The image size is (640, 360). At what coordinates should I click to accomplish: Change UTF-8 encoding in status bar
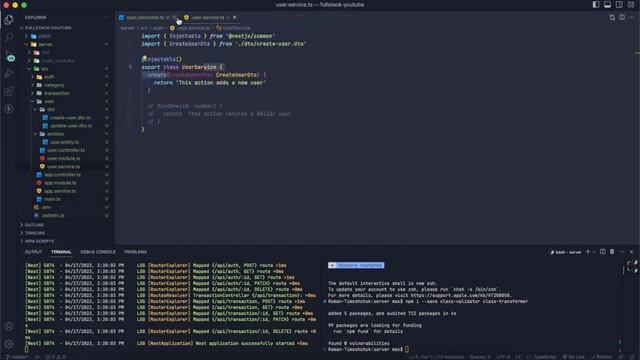503,357
